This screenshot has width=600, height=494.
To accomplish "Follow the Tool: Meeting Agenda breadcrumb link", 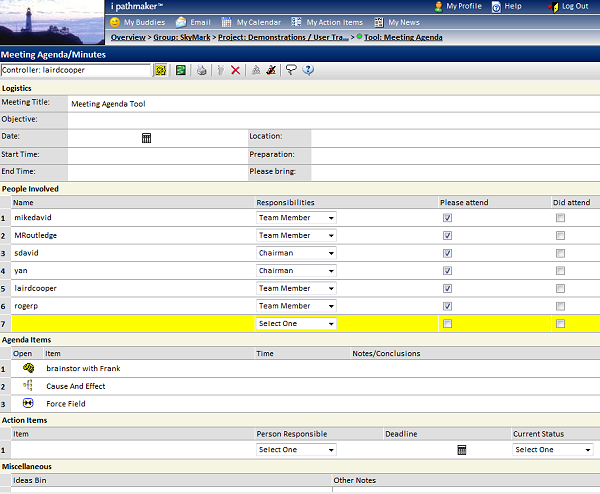I will (x=403, y=37).
